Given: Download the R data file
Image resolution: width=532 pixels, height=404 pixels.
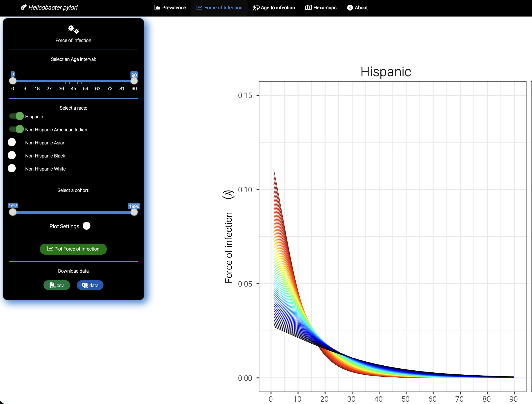Looking at the screenshot, I should coord(90,285).
